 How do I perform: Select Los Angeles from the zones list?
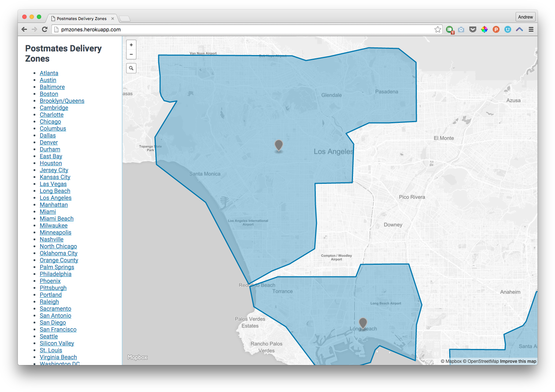coord(55,198)
